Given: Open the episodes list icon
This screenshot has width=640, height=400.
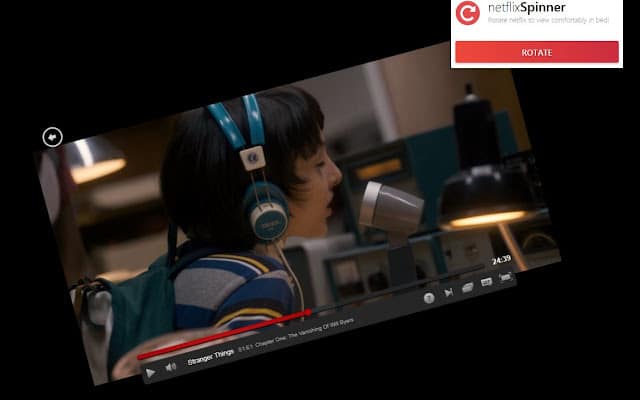Looking at the screenshot, I should coord(468,287).
